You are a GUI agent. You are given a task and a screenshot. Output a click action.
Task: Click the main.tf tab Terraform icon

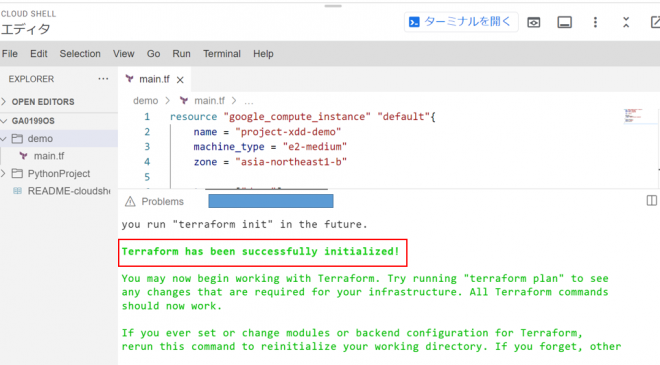pos(130,79)
